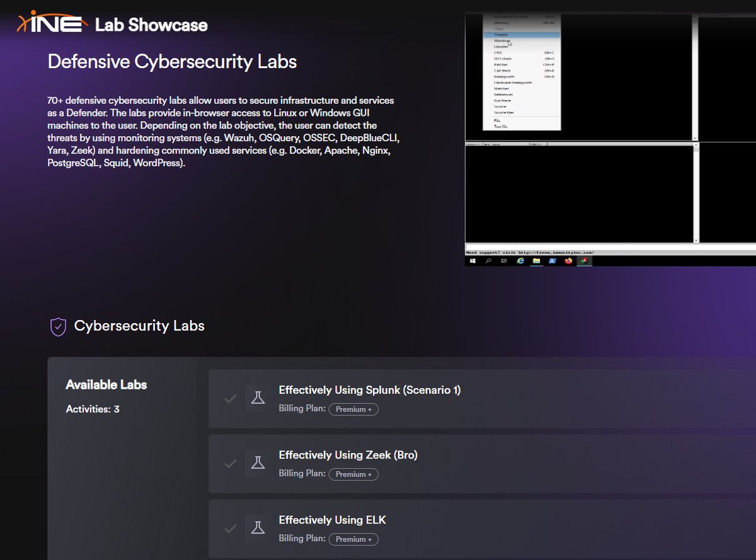Choose SEH chain in the debugger menu
The height and width of the screenshot is (560, 756).
tap(522, 59)
